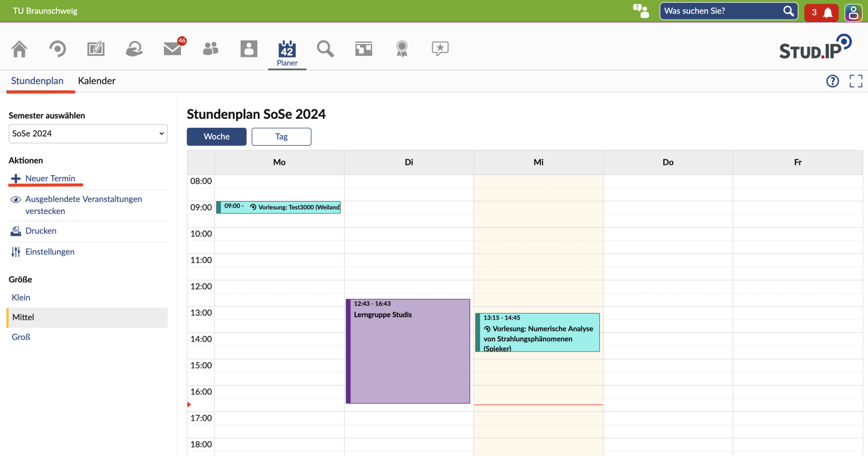Click the 08:00 time row label
The height and width of the screenshot is (456, 868).
pos(201,181)
